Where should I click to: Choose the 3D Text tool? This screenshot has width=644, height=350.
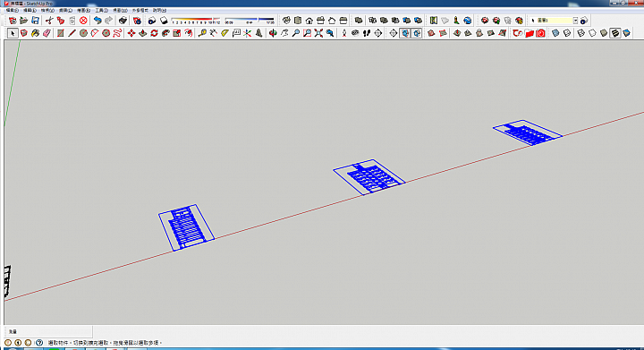pos(258,33)
